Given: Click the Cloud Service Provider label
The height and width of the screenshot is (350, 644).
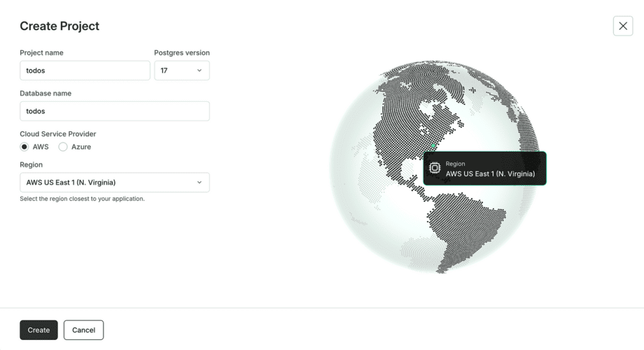Looking at the screenshot, I should click(58, 134).
